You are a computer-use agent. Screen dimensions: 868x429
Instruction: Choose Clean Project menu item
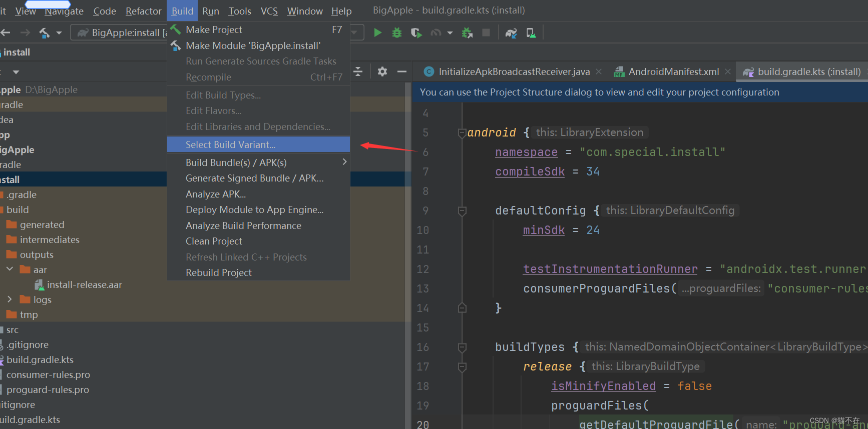pyautogui.click(x=258, y=241)
